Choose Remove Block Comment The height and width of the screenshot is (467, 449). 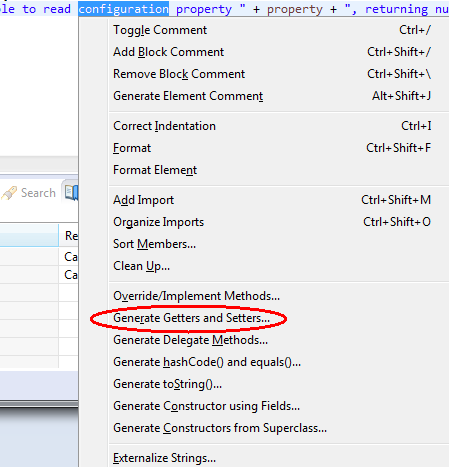click(264, 74)
